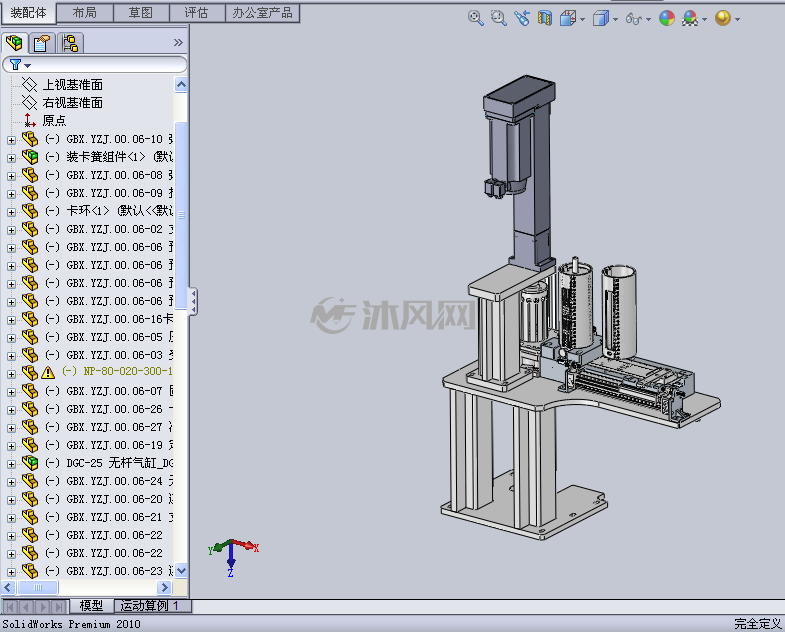Click the Edit Appearance color ball icon
785x632 pixels.
(x=667, y=19)
